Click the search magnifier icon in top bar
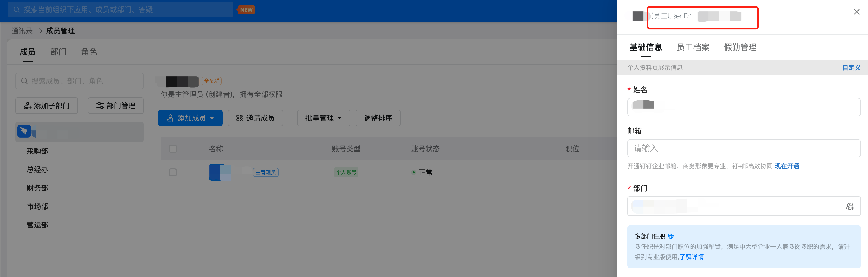The height and width of the screenshot is (277, 868). click(x=16, y=10)
